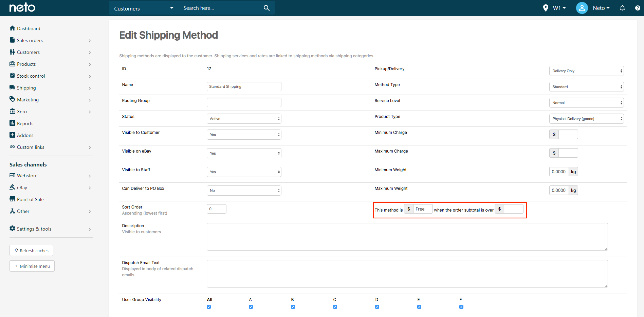The width and height of the screenshot is (644, 317).
Task: Click the Sales orders document icon
Action: (x=13, y=40)
